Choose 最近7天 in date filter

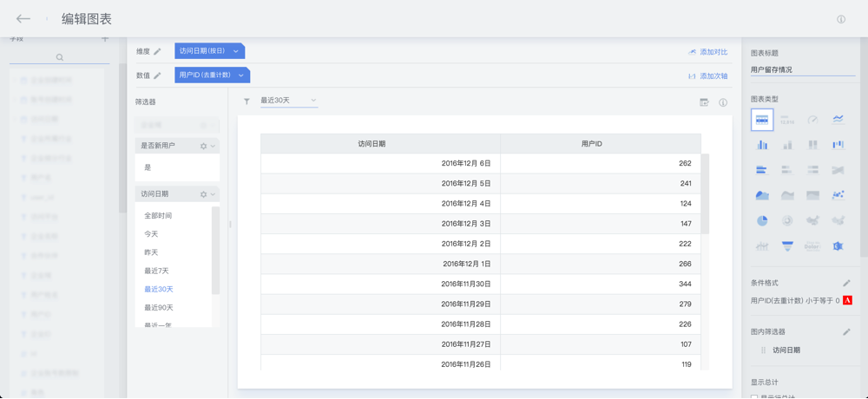point(156,271)
